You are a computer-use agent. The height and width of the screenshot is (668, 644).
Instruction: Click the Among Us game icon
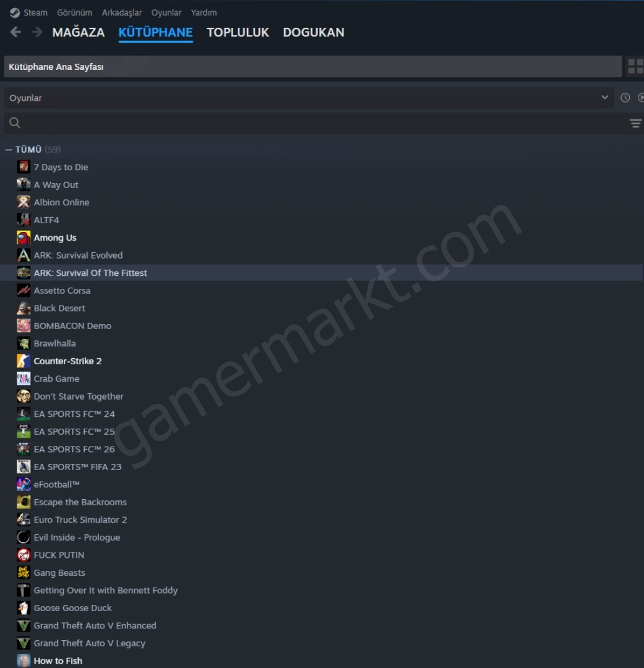(24, 238)
